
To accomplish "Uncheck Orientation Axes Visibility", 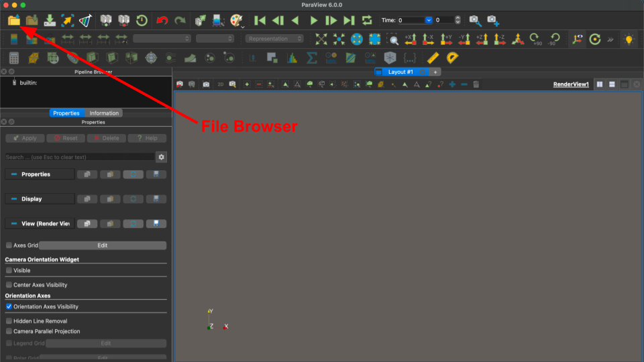I will click(9, 306).
